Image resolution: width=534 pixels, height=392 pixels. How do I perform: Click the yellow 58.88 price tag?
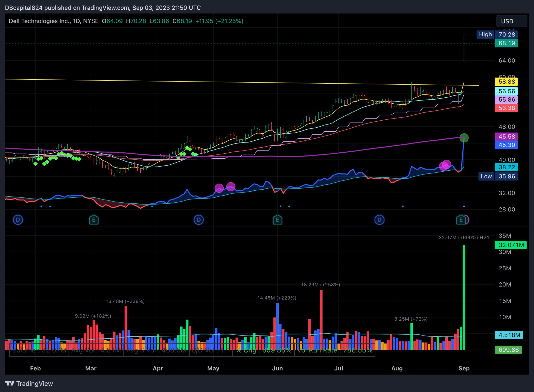coord(506,82)
